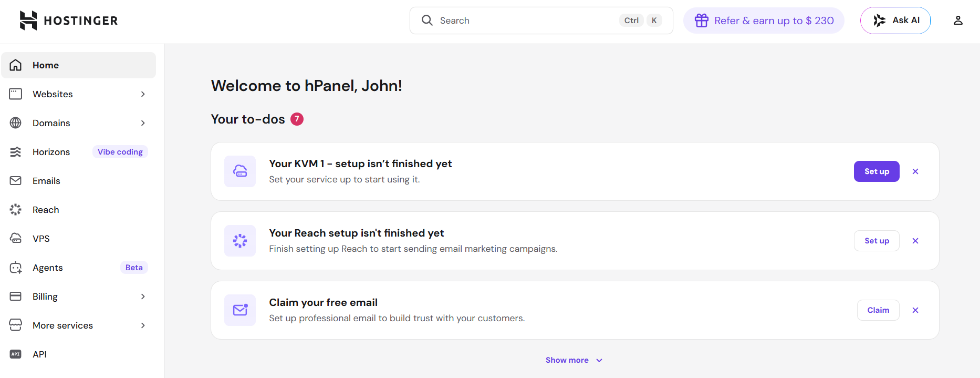This screenshot has height=378, width=980.
Task: Click the 'Your to-dos' heading
Action: point(248,119)
